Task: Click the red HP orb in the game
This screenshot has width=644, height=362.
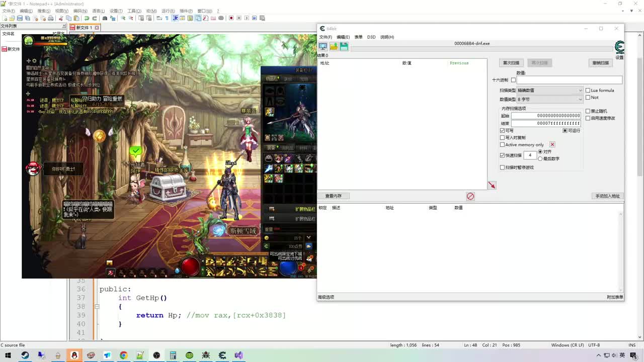Action: pos(190,267)
